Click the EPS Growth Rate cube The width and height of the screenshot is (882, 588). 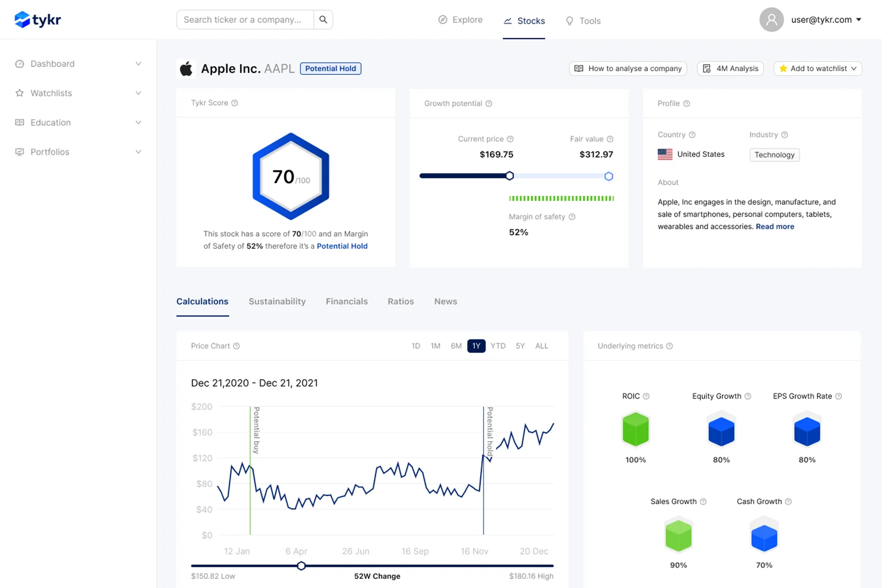click(807, 430)
